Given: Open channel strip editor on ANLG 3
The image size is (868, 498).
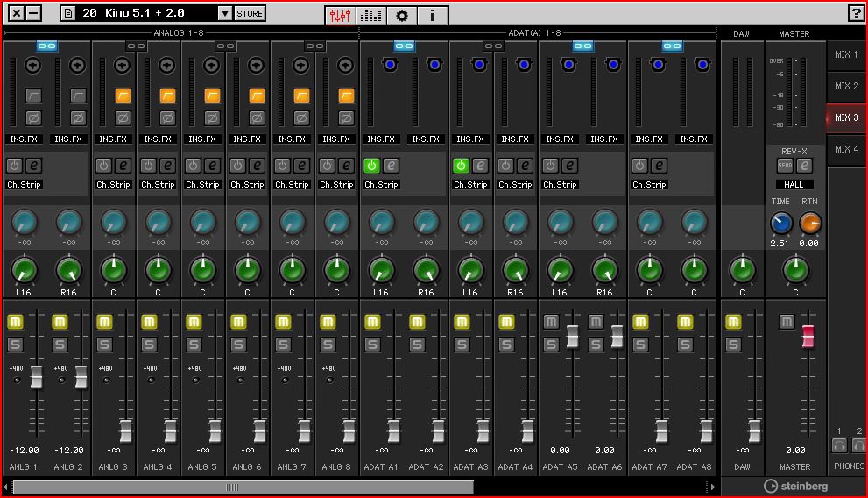Looking at the screenshot, I should (123, 165).
